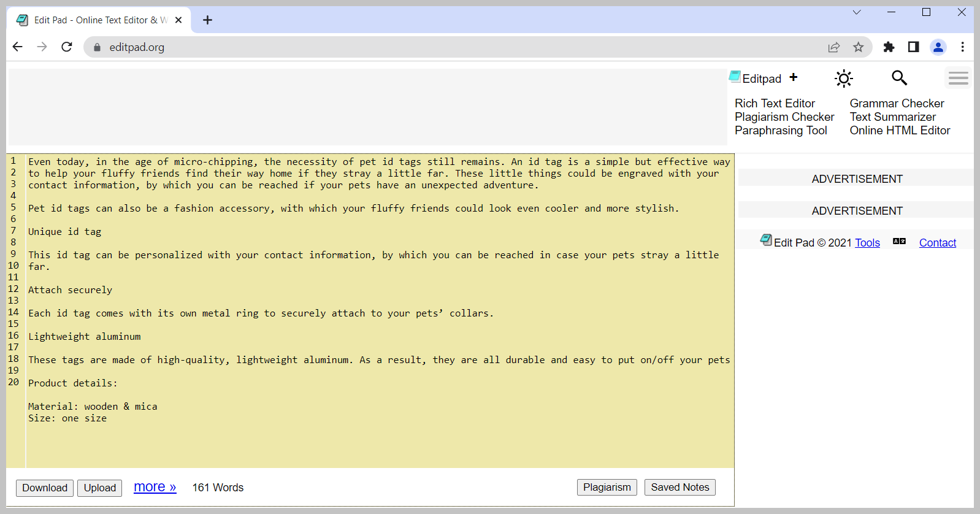The width and height of the screenshot is (980, 514).
Task: Open Online HTML Editor link
Action: [900, 130]
